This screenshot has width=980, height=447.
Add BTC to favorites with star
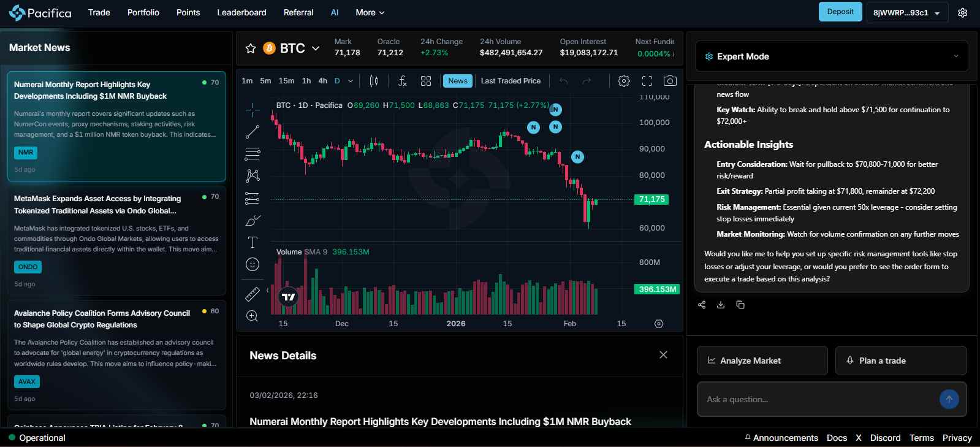(x=251, y=48)
